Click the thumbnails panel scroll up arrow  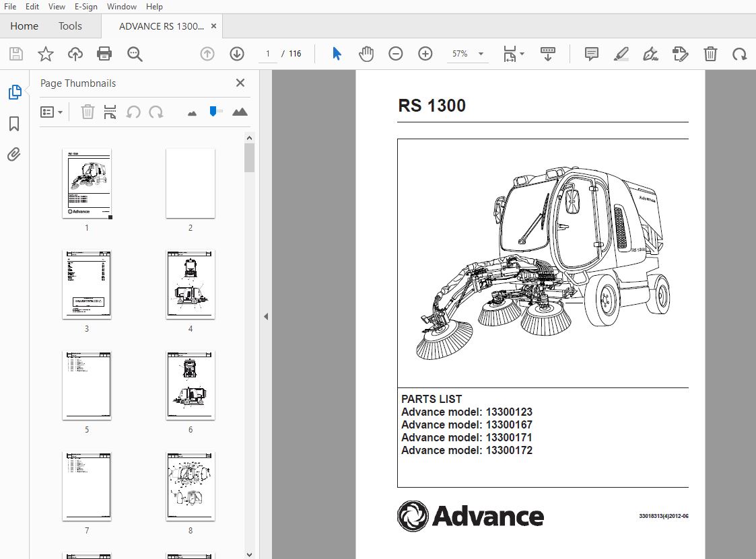pos(249,138)
